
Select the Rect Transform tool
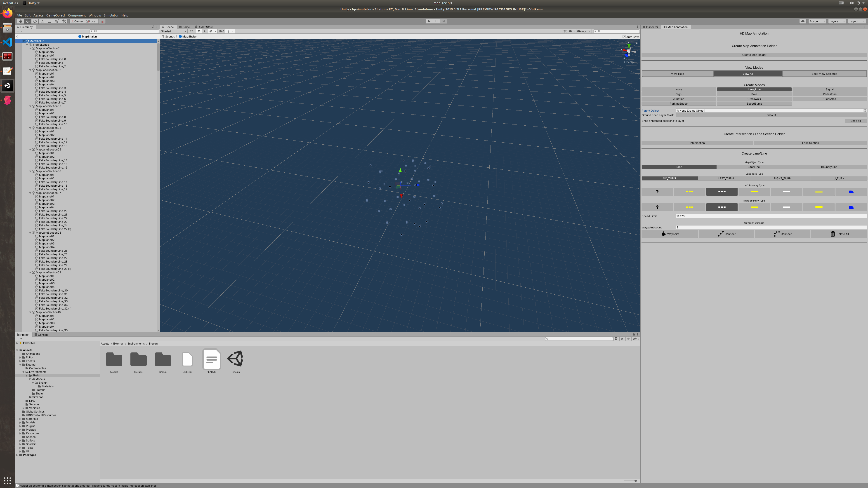(x=50, y=21)
